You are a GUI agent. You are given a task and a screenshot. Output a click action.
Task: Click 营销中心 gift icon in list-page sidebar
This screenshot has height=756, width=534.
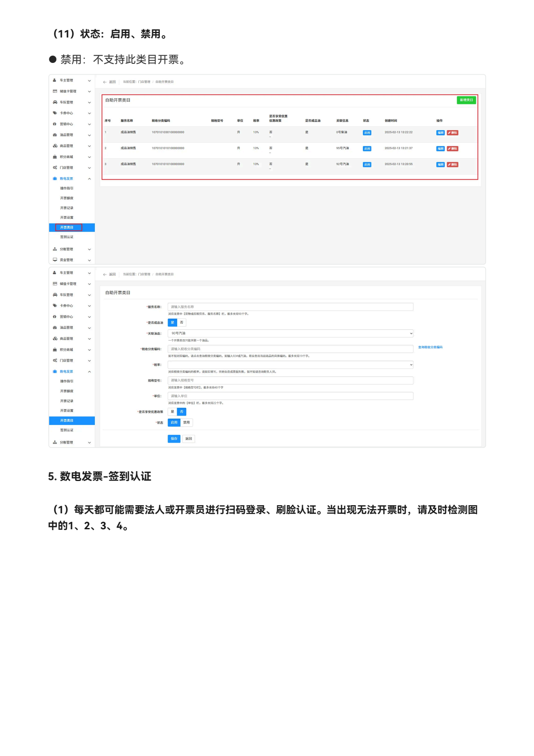(55, 124)
